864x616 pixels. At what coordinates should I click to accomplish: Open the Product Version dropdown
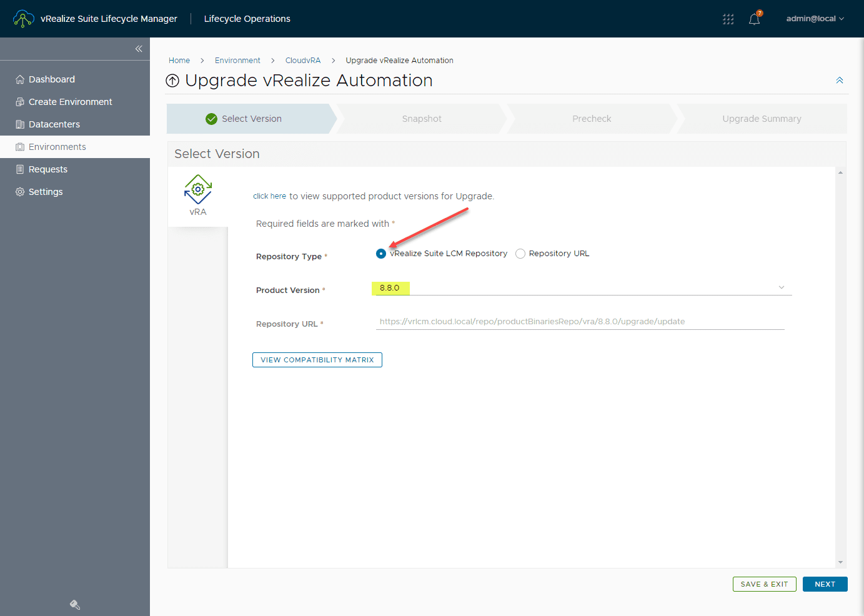pyautogui.click(x=781, y=287)
